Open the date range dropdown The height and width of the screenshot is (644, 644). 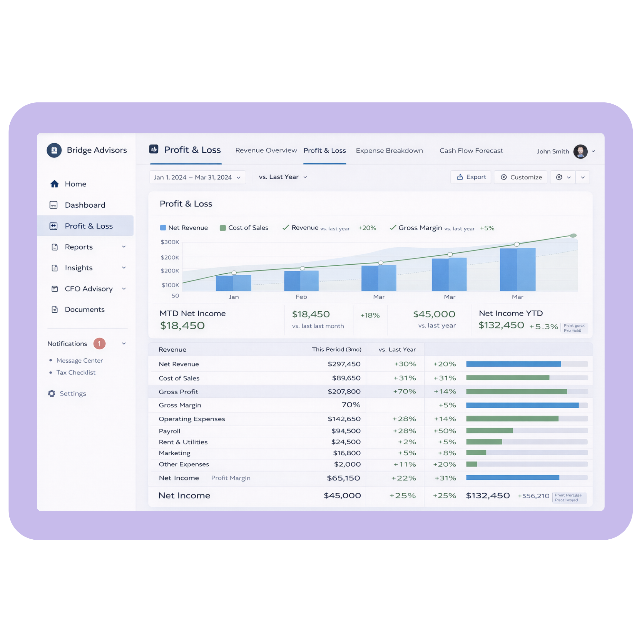point(197,177)
